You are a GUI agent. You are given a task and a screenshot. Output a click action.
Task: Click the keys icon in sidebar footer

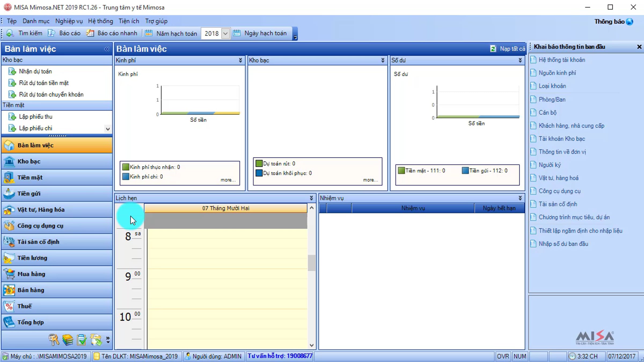(x=54, y=340)
